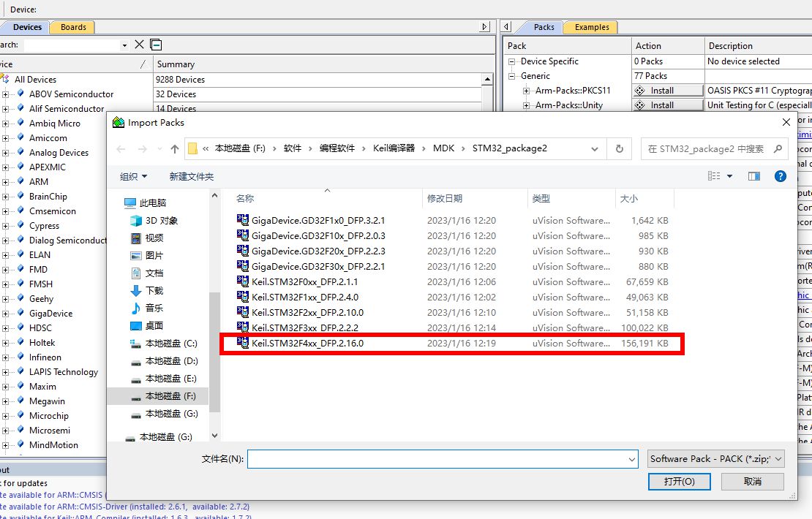Open 音乐 folder in navigation pane

[154, 308]
